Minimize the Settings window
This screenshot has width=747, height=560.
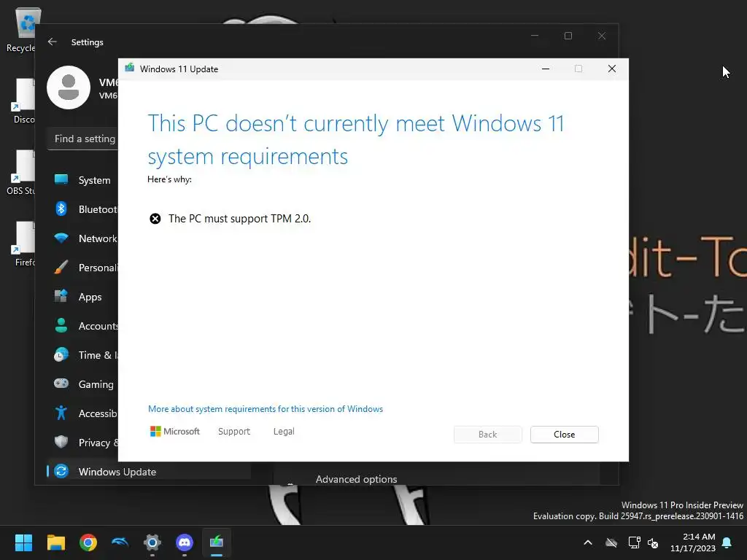535,36
